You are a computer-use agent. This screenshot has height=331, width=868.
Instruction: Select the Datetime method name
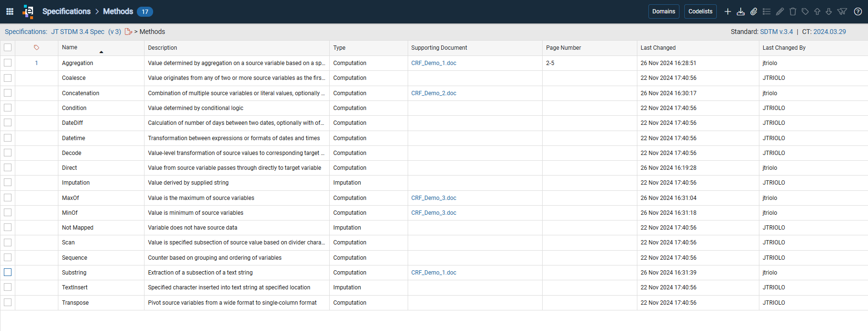73,138
